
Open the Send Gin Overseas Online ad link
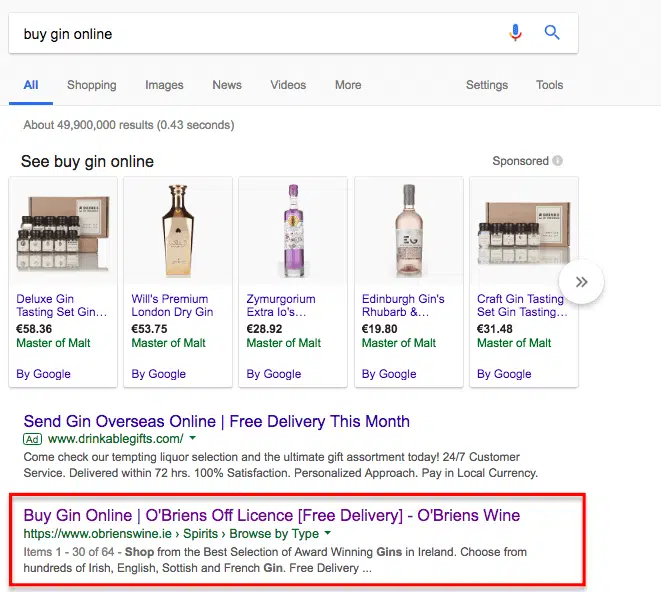tap(216, 421)
